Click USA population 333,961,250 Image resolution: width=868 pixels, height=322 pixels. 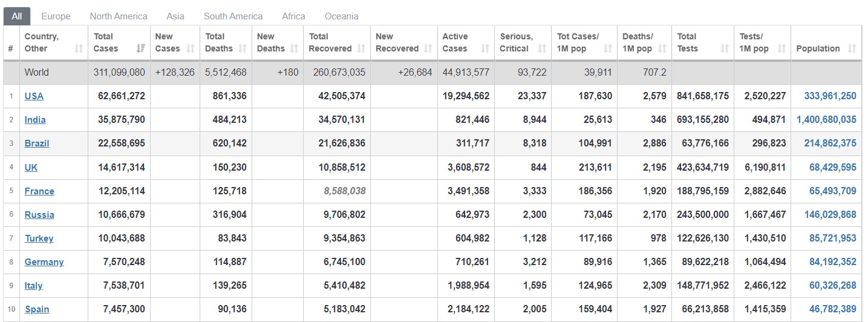pyautogui.click(x=830, y=96)
